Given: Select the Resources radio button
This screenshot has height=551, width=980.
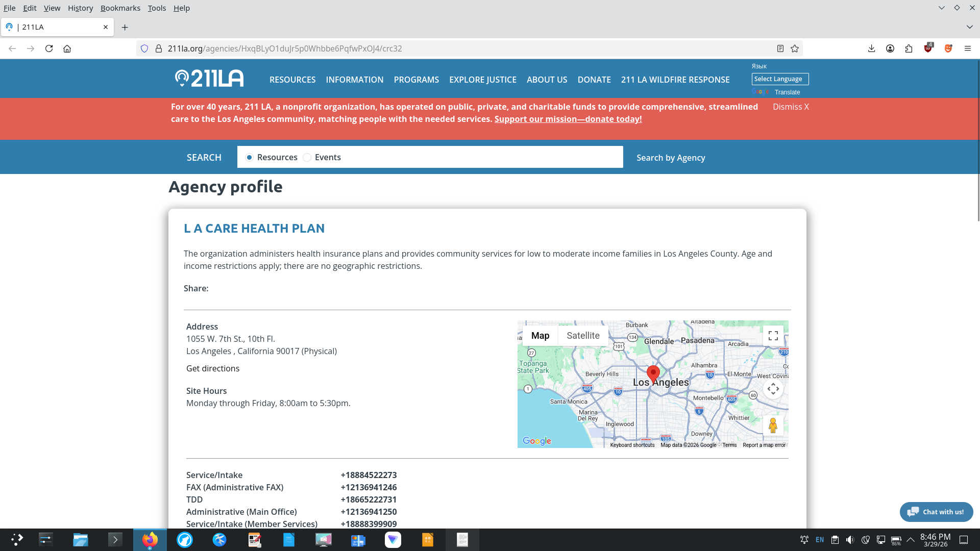Looking at the screenshot, I should [249, 157].
